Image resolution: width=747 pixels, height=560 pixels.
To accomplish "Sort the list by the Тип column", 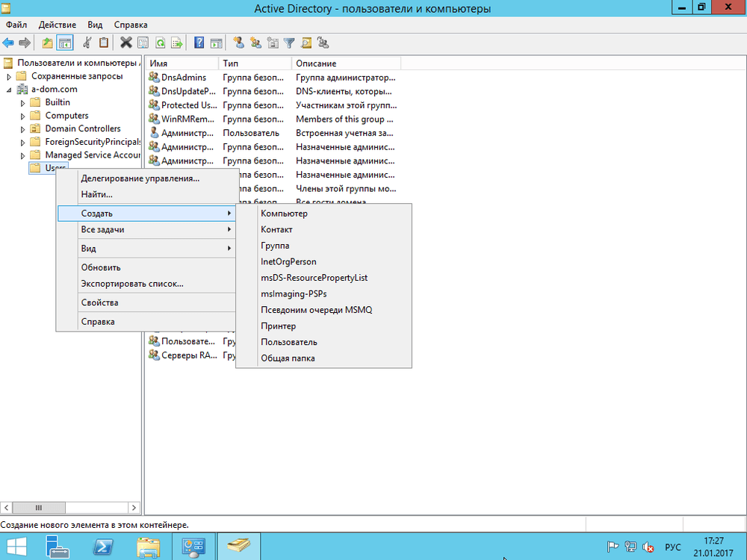I will (255, 63).
